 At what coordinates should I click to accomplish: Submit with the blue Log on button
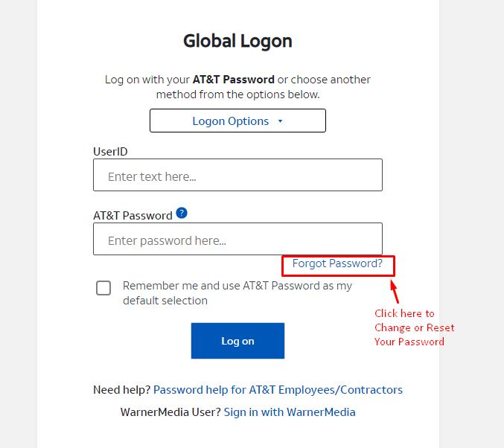(x=237, y=341)
